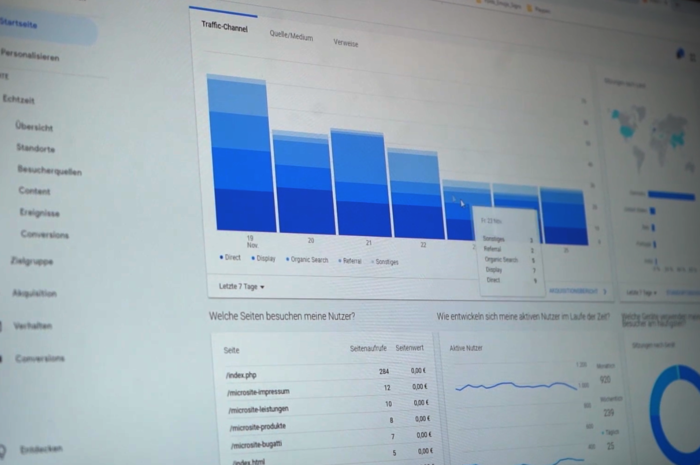
Task: Go to Ereignisse in the sidebar
Action: [40, 212]
